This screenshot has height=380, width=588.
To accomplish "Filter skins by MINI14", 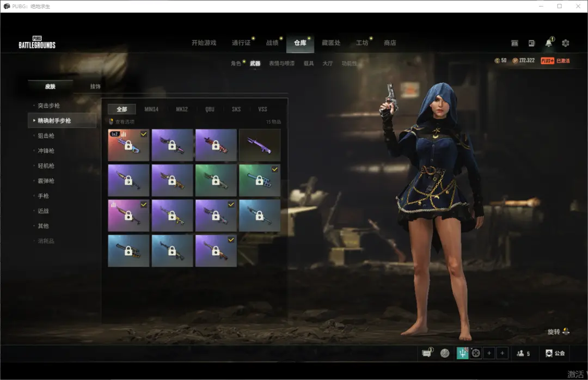I will (x=151, y=109).
